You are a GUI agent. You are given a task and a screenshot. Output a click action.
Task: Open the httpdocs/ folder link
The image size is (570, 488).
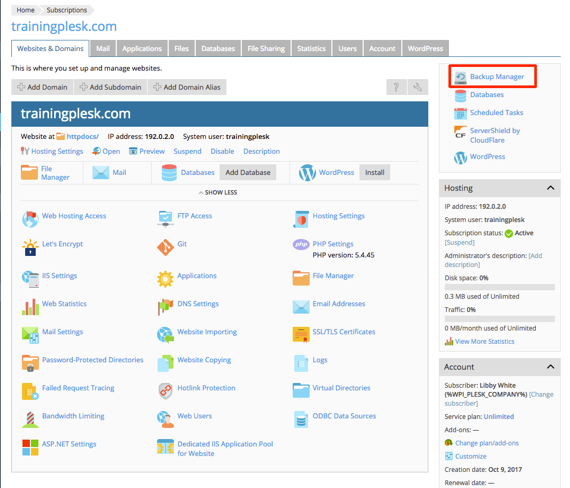(x=83, y=137)
